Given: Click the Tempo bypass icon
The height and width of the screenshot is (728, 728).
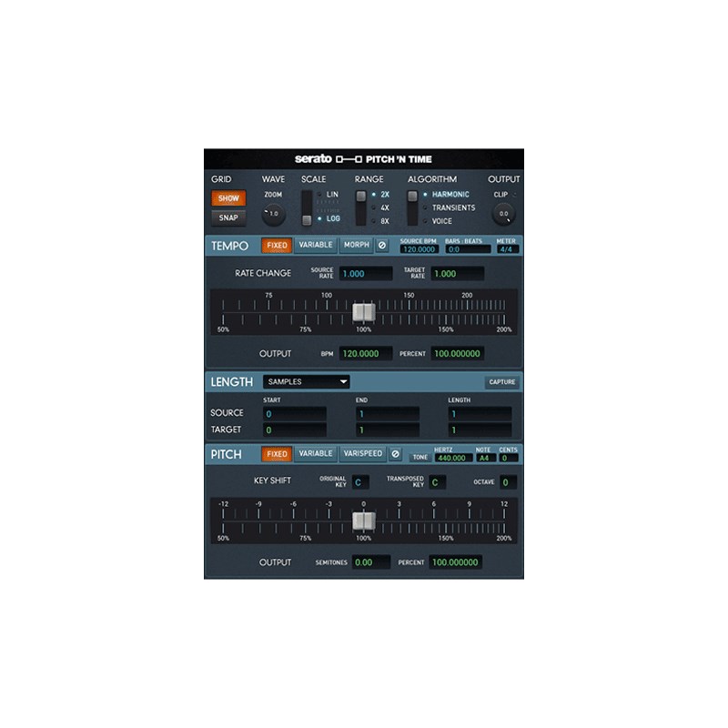Looking at the screenshot, I should tap(382, 246).
